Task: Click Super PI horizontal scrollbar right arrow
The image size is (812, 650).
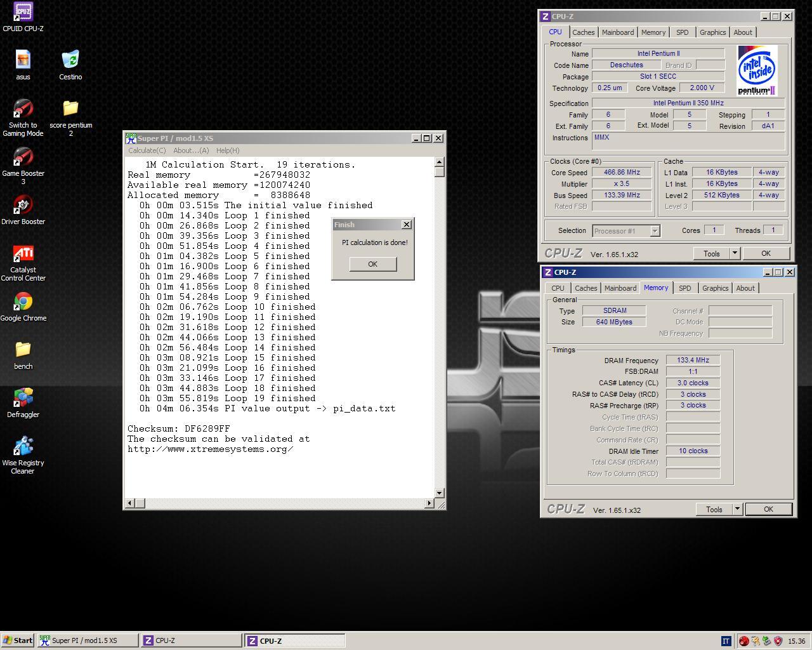Action: click(429, 503)
